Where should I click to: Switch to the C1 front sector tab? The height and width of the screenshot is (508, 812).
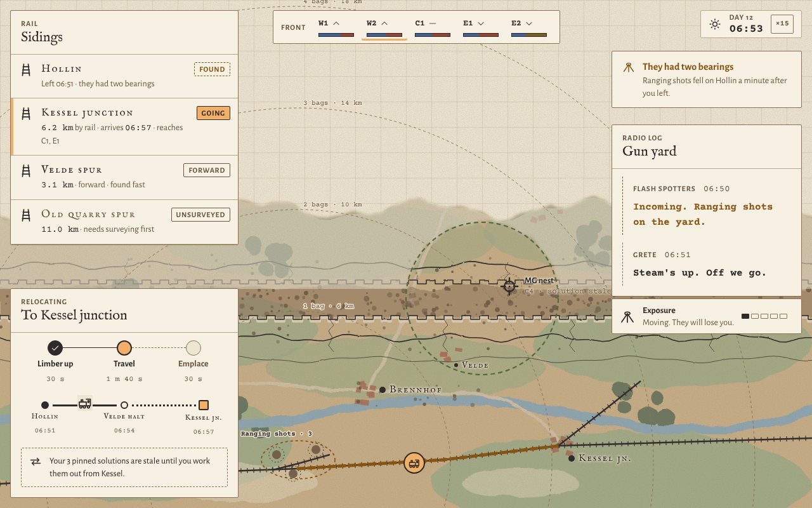tap(433, 29)
